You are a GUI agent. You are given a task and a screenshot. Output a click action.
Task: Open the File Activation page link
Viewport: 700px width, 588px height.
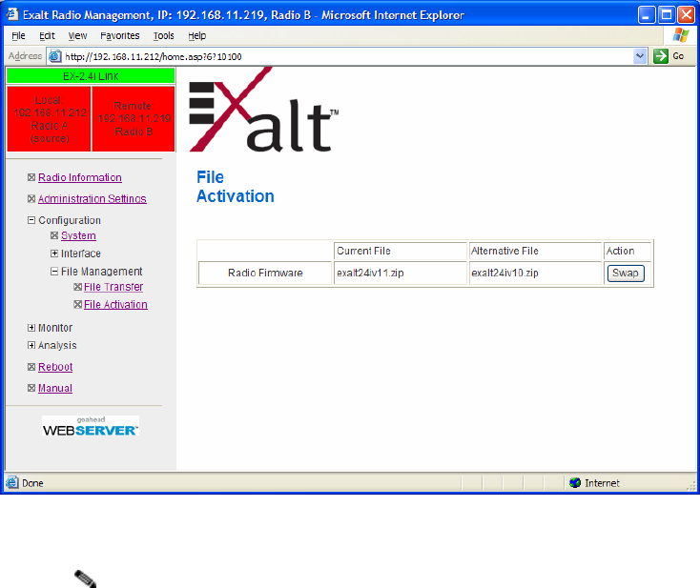click(x=115, y=305)
